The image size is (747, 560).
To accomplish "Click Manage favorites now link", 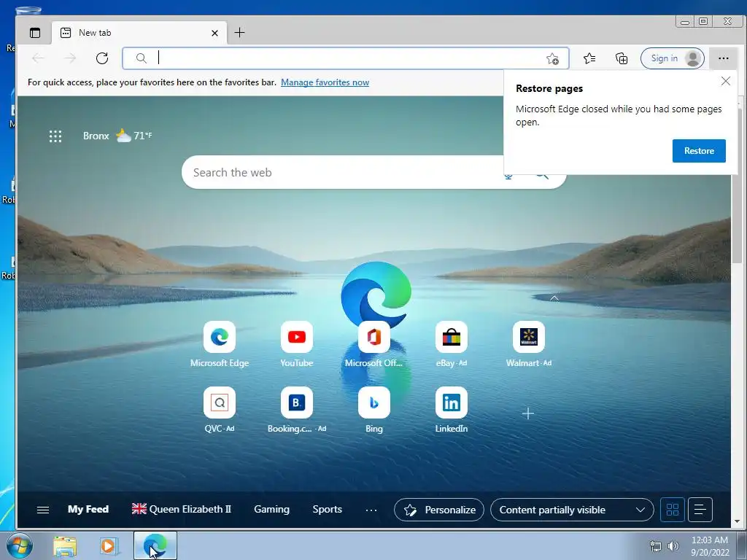I will tap(325, 82).
